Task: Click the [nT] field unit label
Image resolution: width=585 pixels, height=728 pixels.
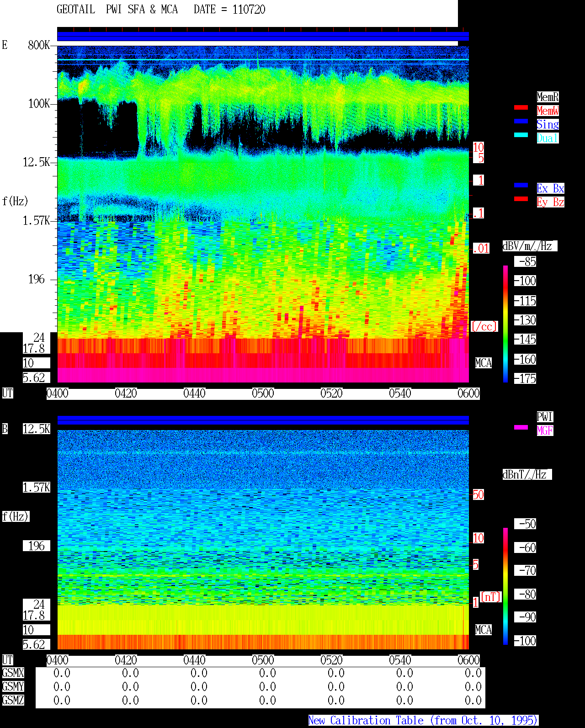Action: coord(491,597)
